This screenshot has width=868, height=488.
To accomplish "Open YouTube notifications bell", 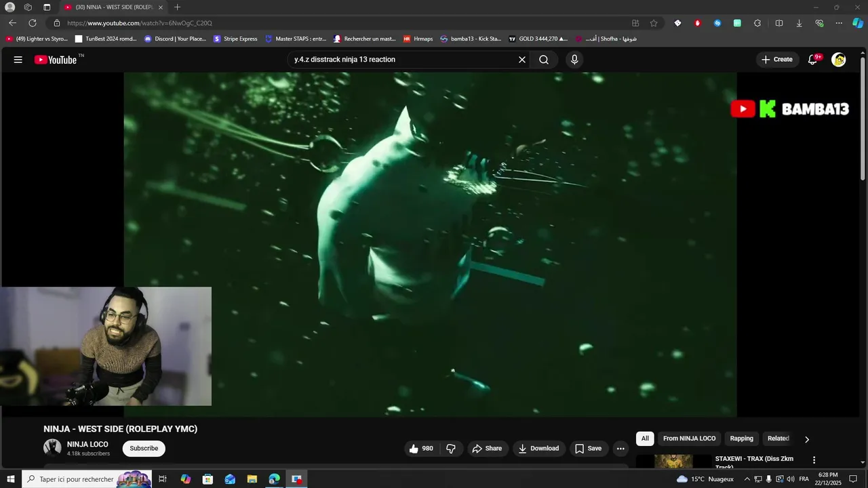I will click(812, 60).
